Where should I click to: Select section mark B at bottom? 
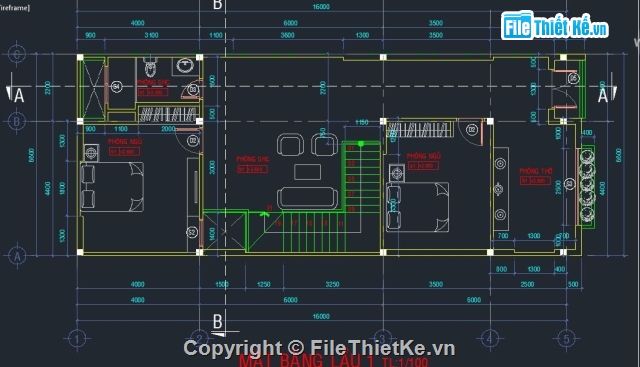point(218,322)
